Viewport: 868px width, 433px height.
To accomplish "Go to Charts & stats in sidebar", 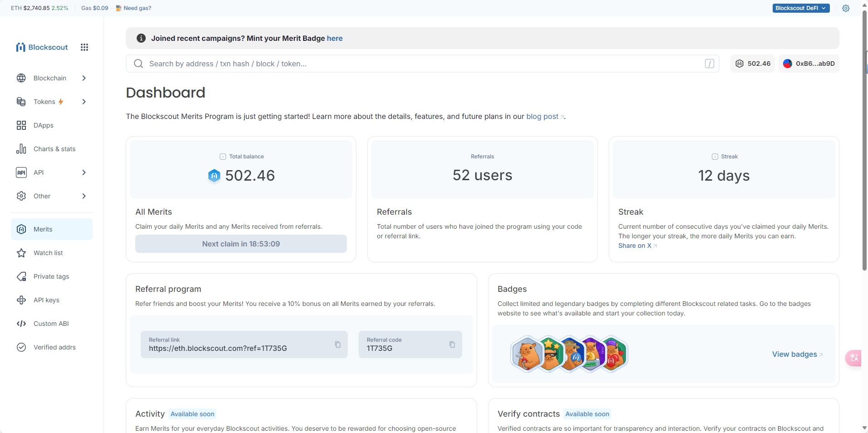I will (54, 149).
